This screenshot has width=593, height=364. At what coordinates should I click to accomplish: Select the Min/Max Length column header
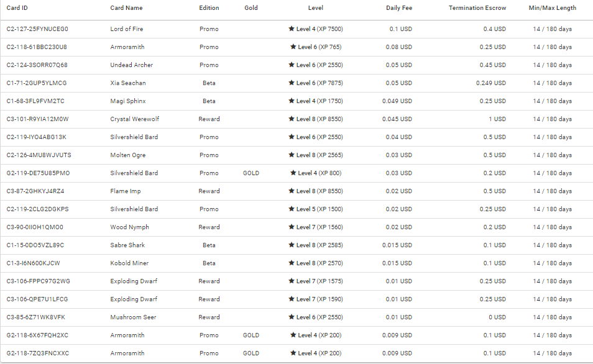click(552, 8)
